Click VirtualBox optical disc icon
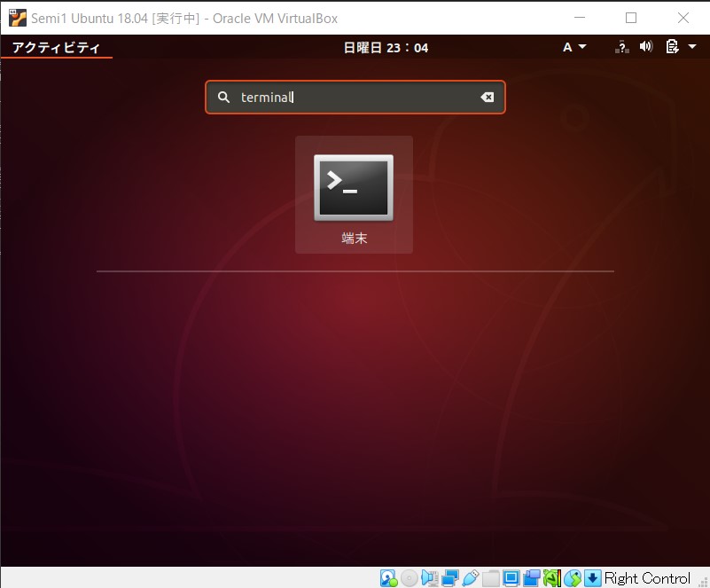Viewport: 710px width, 588px height. coord(410,578)
